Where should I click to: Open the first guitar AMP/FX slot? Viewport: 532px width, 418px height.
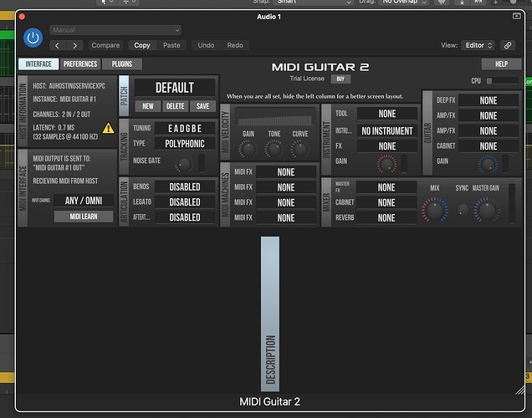[489, 115]
